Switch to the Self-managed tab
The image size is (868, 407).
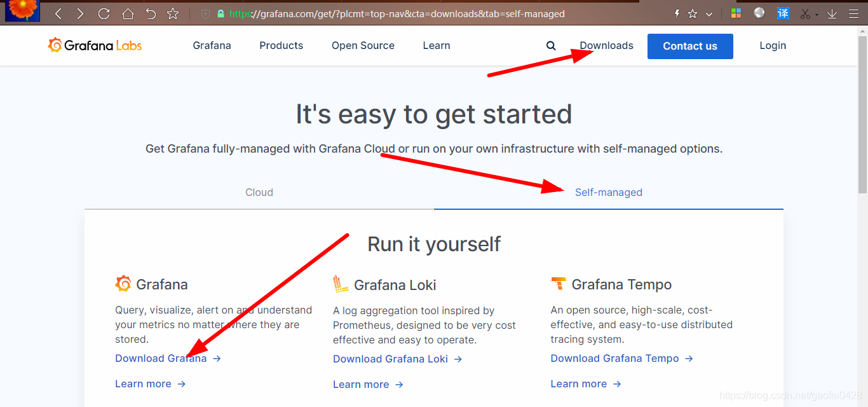pos(609,193)
